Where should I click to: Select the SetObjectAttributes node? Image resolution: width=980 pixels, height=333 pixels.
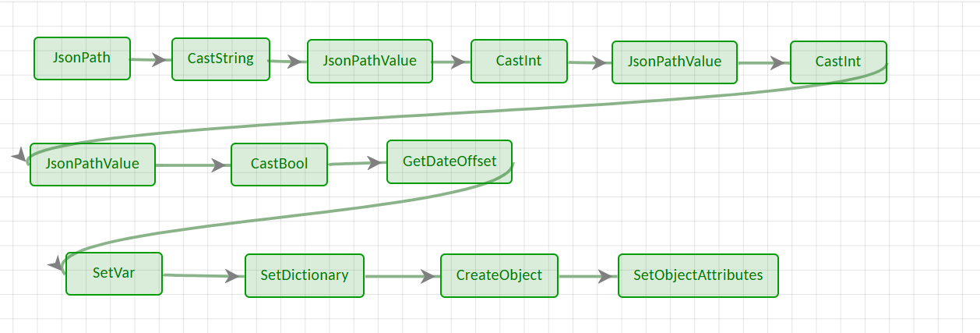pos(698,276)
